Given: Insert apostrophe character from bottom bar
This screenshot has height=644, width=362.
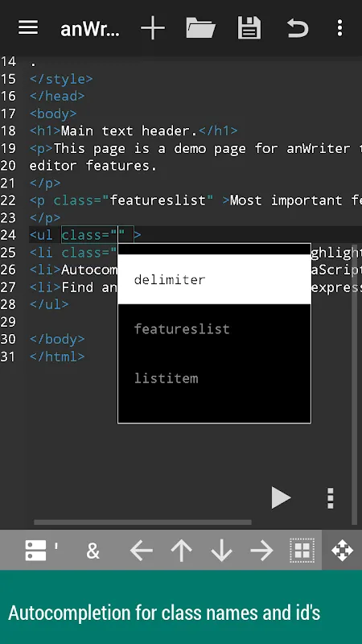Looking at the screenshot, I should coord(56,547).
